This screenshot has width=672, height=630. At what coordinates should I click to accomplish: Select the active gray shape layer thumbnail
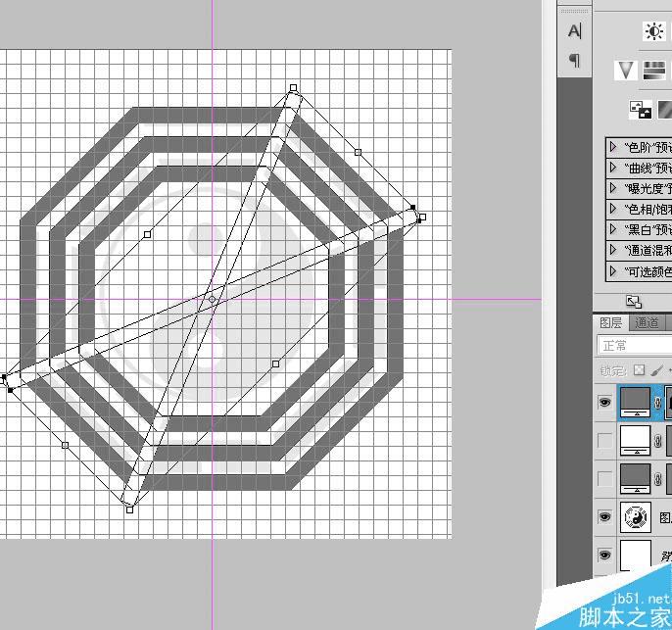(x=635, y=402)
